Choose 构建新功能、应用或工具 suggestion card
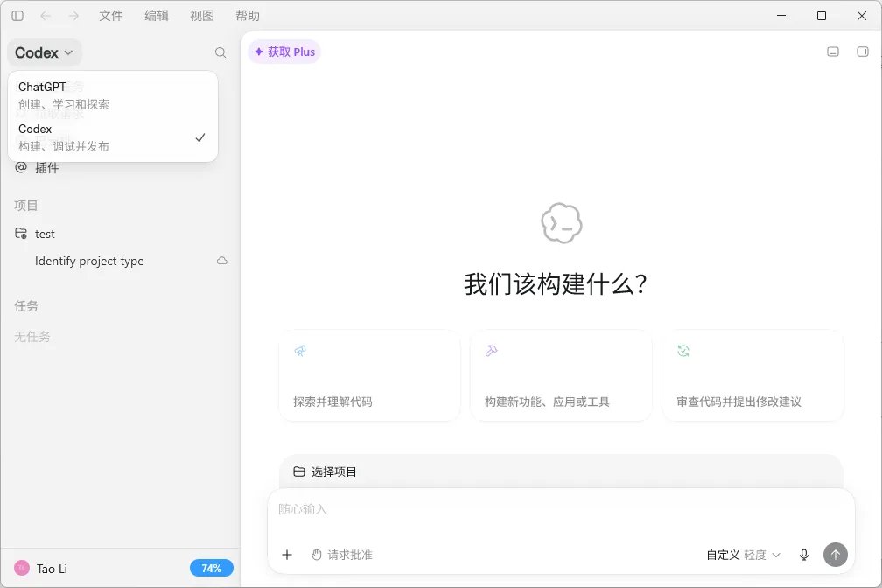This screenshot has height=588, width=882. point(561,375)
